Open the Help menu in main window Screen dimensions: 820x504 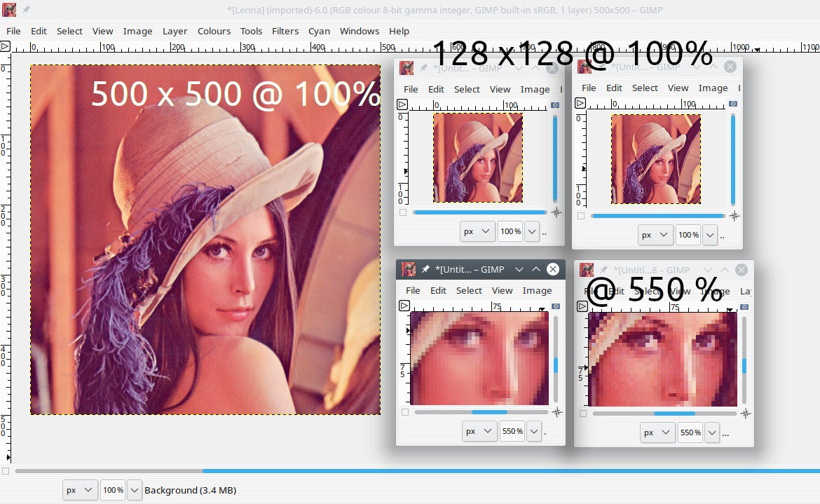pos(399,32)
